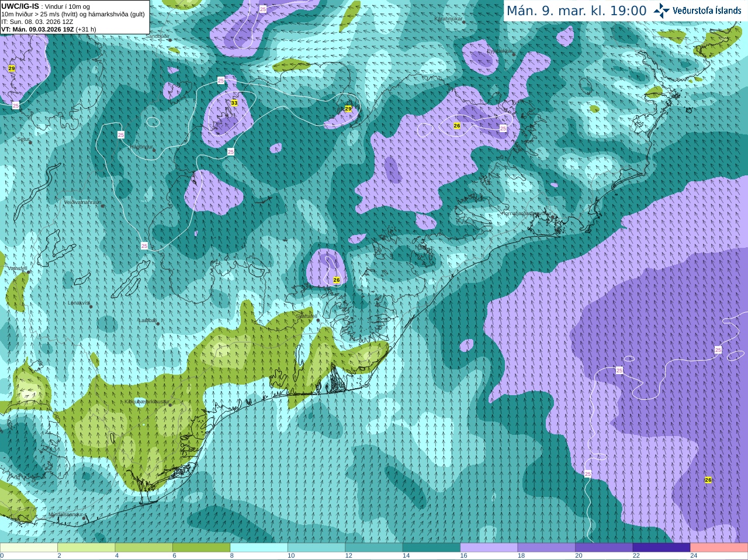Image resolution: width=748 pixels, height=560 pixels.
Task: Pick the 10–12 m/s light teal legend swatch
Action: coord(316,548)
